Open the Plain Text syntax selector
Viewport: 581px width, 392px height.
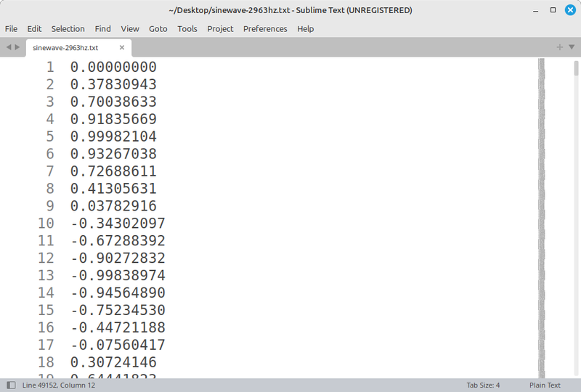[x=545, y=385]
